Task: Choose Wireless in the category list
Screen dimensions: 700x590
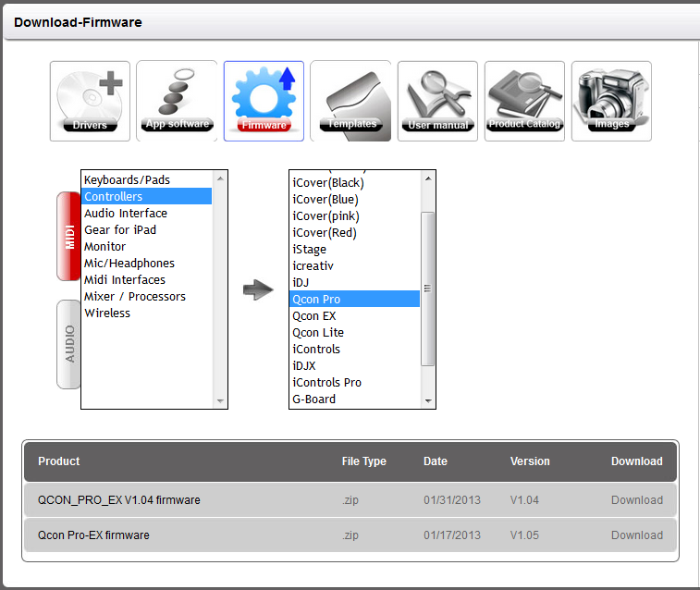Action: point(147,313)
